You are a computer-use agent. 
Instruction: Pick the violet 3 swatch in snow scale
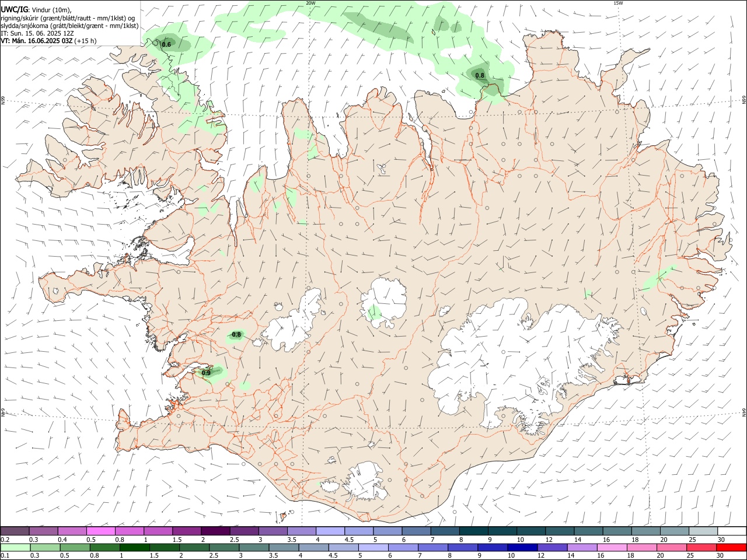[273, 531]
